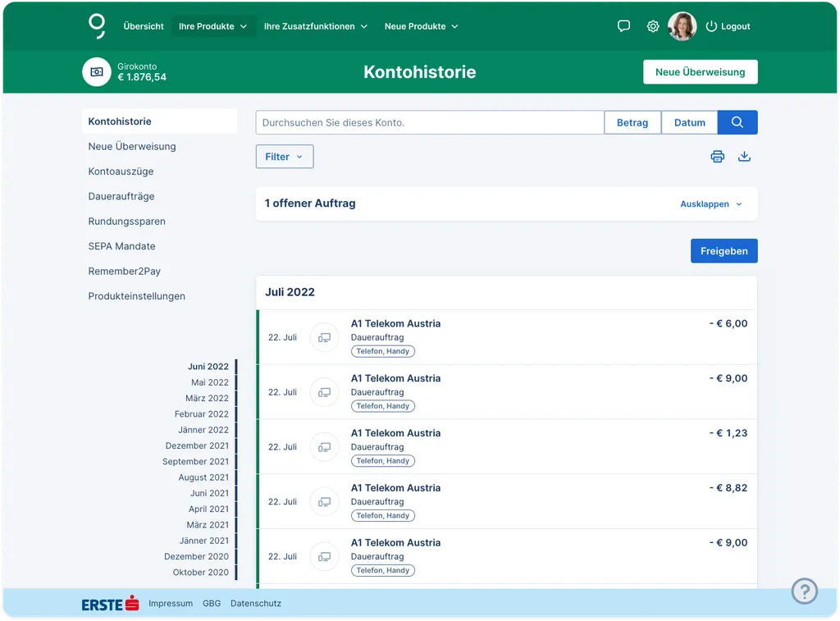Open Datenschutz footer link
Screen dimensions: 840x621
[256, 603]
